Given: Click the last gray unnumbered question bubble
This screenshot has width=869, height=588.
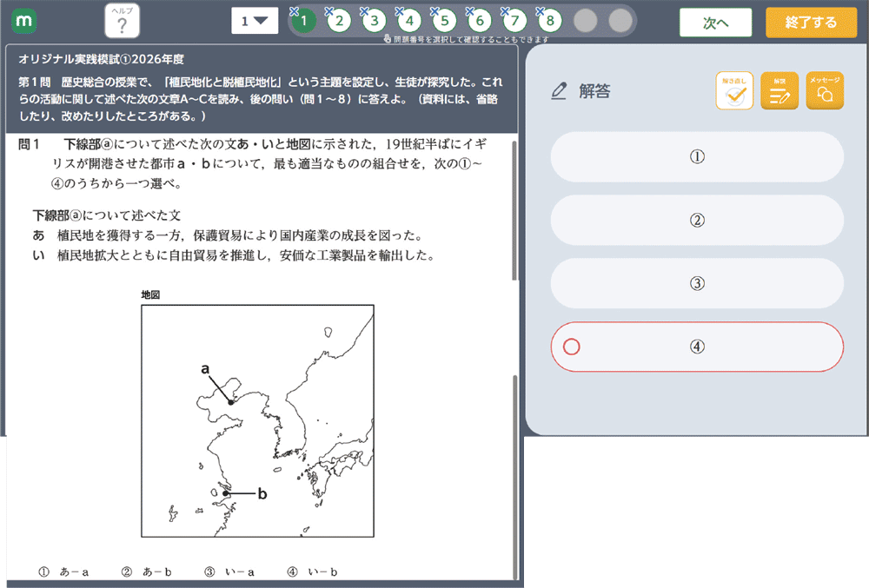Looking at the screenshot, I should (620, 21).
